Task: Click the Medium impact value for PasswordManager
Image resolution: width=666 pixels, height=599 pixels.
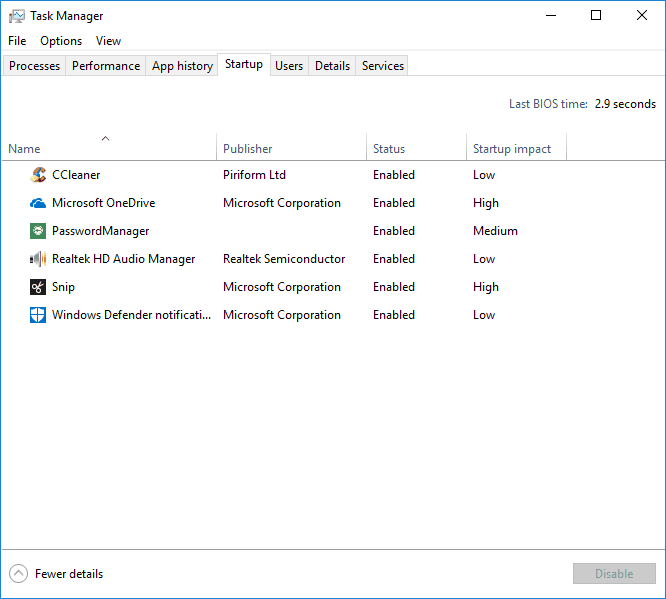Action: [x=495, y=231]
